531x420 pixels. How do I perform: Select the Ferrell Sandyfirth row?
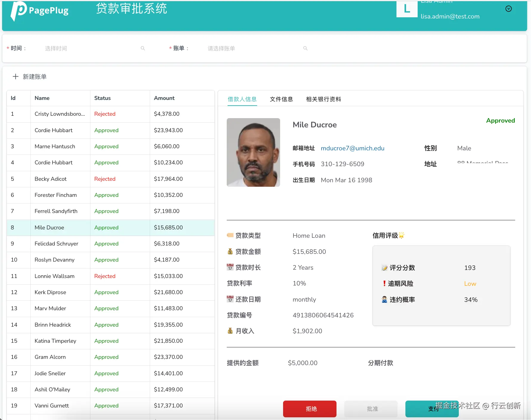[x=111, y=211]
